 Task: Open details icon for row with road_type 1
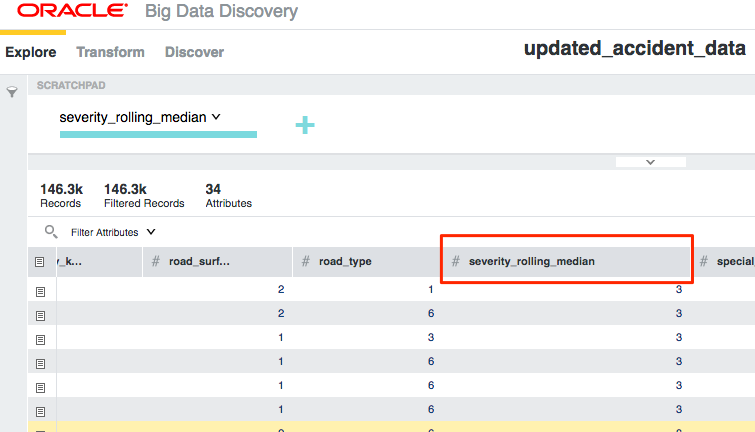pyautogui.click(x=40, y=292)
